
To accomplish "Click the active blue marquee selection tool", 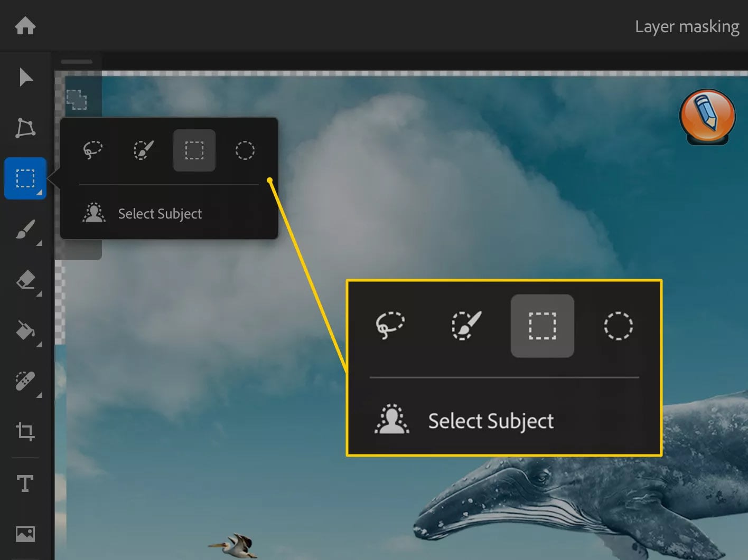I will [25, 178].
